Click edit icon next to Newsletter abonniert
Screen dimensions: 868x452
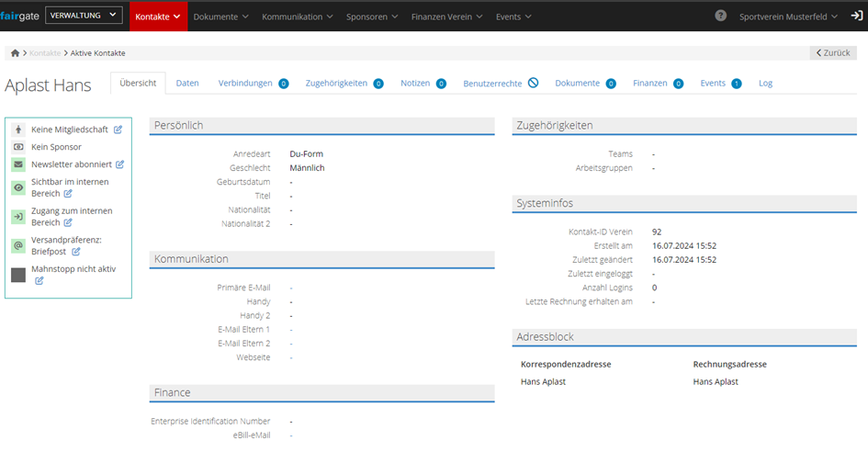(x=119, y=164)
